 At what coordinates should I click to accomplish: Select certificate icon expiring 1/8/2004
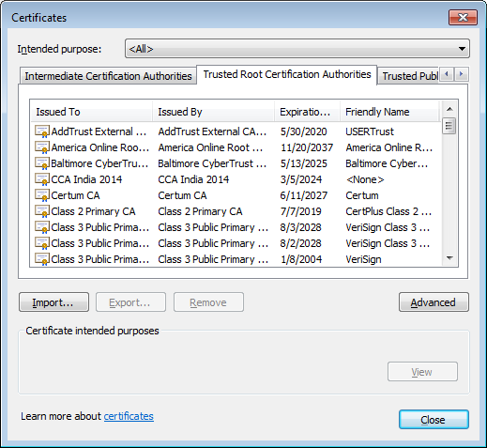tap(42, 259)
